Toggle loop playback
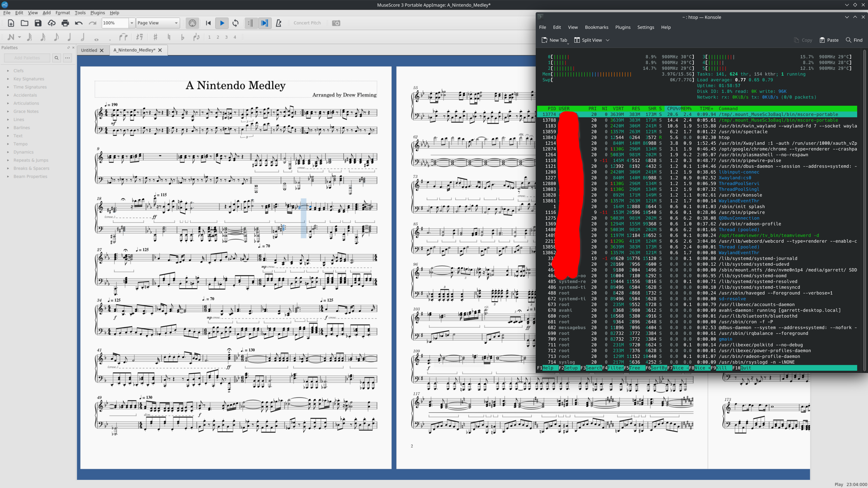Image resolution: width=868 pixels, height=488 pixels. [236, 23]
